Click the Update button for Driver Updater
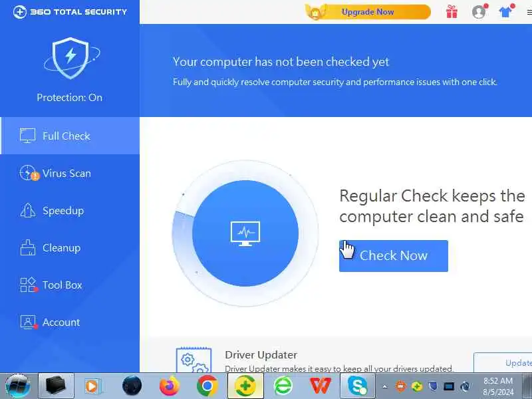 click(x=503, y=362)
